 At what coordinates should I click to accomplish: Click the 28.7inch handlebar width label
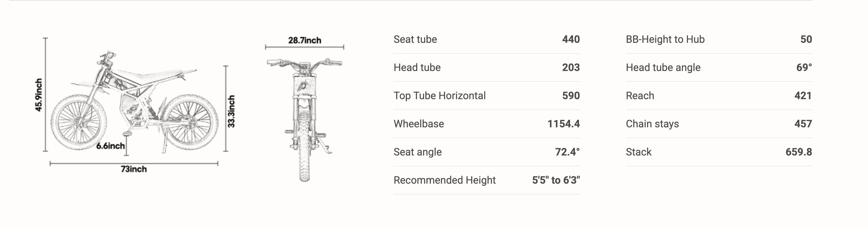click(305, 40)
